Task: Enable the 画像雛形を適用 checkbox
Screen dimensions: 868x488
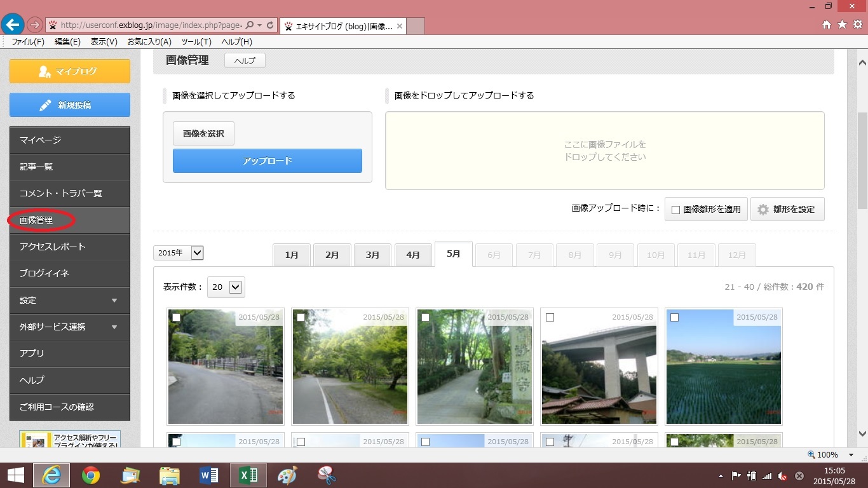Action: pyautogui.click(x=675, y=210)
